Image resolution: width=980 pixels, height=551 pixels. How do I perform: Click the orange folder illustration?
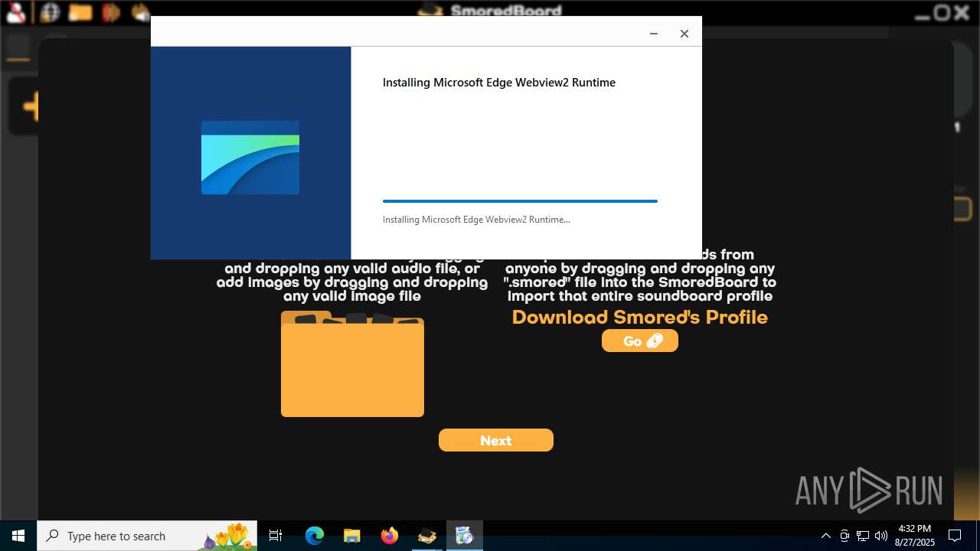[352, 364]
